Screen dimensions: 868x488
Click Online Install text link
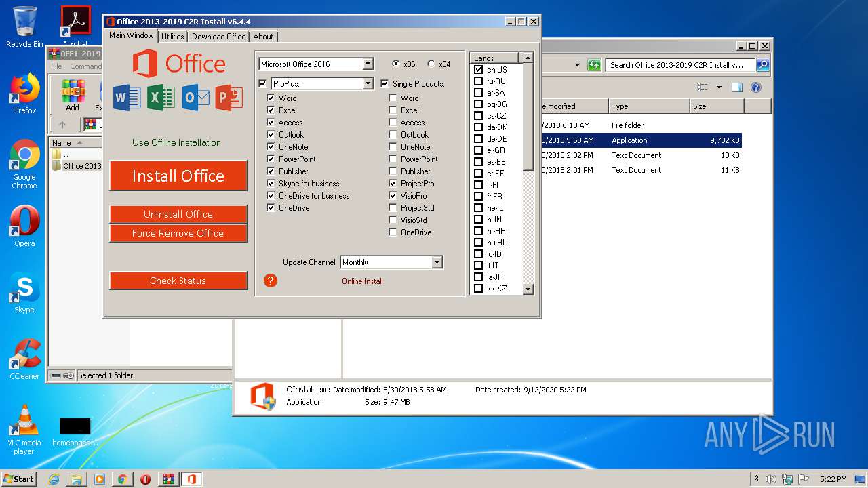click(x=362, y=281)
